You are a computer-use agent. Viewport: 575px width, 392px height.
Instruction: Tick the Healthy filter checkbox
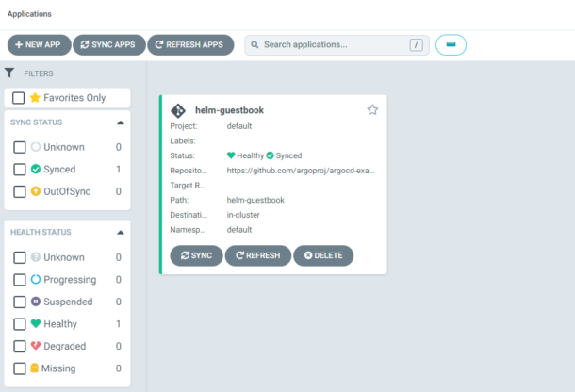pos(19,324)
